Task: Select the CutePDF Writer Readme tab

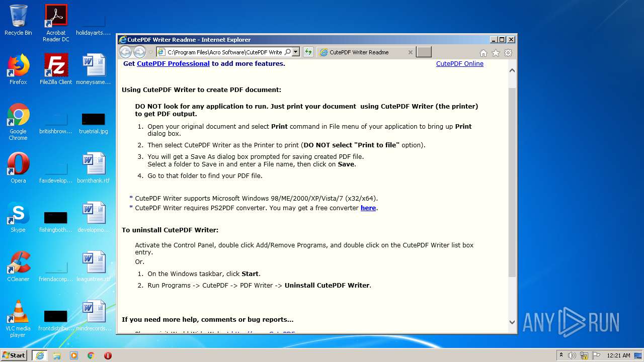Action: [x=366, y=52]
